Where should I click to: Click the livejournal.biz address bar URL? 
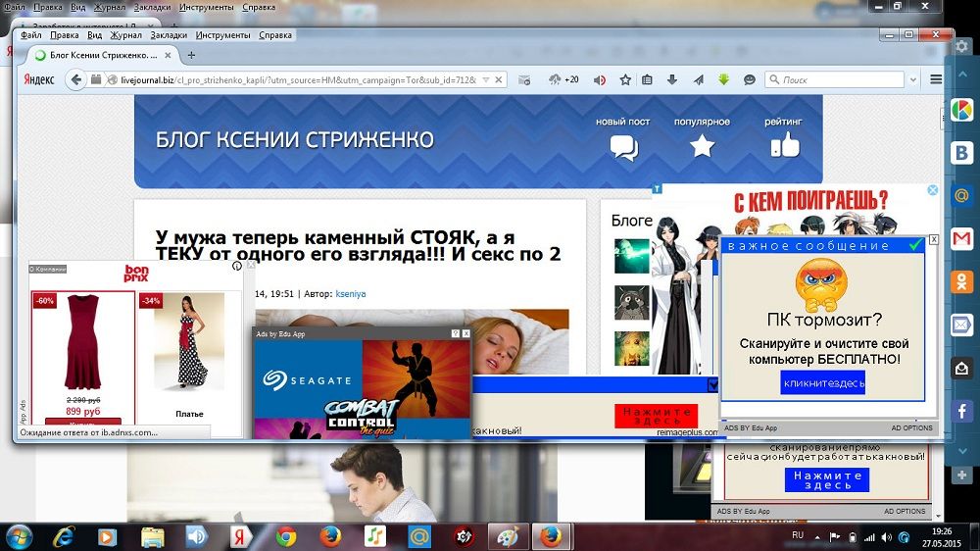click(298, 80)
